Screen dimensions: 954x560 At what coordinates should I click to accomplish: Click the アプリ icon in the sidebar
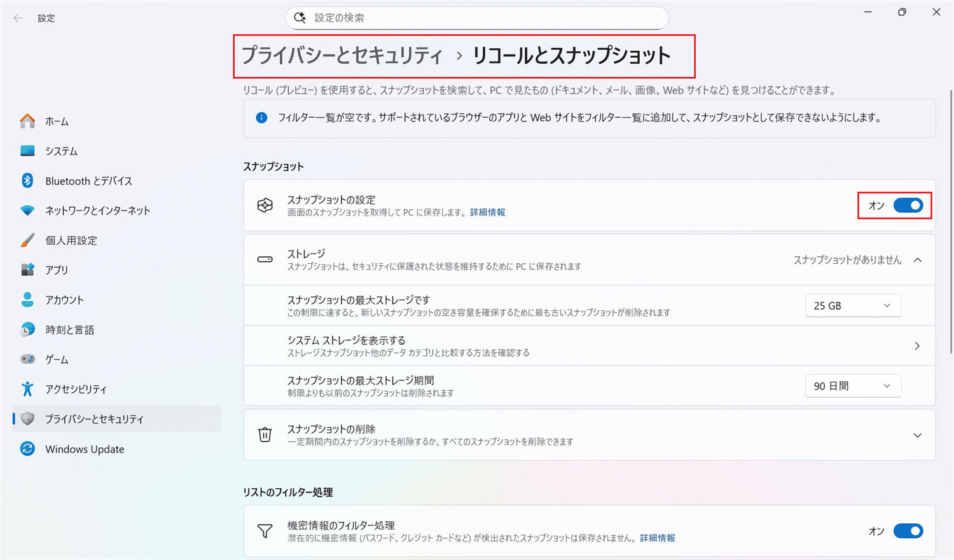pos(27,270)
